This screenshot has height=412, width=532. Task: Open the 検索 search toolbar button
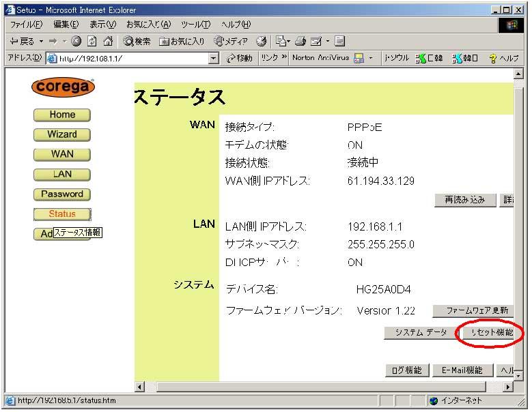click(x=137, y=42)
